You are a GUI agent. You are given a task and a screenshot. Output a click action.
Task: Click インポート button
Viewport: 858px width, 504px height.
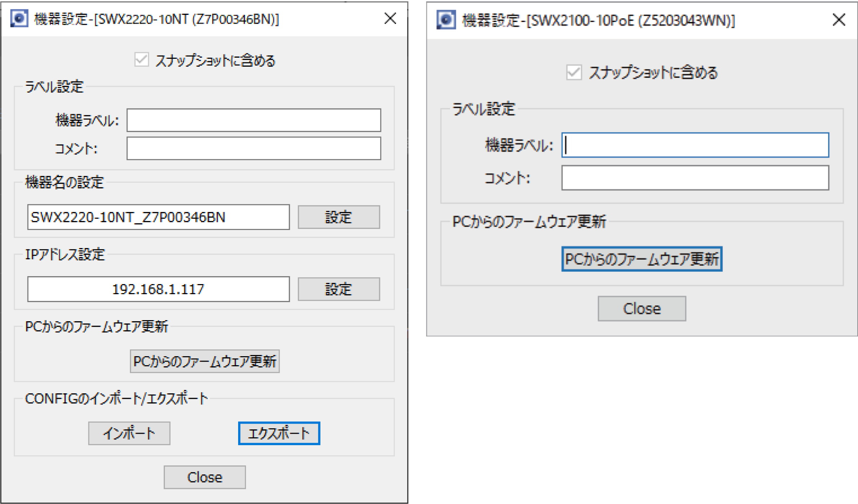tap(129, 433)
